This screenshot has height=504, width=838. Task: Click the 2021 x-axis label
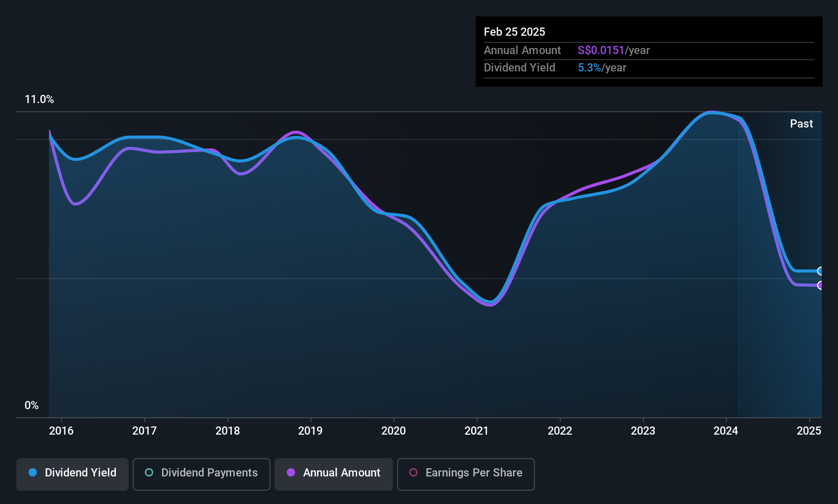coord(477,431)
